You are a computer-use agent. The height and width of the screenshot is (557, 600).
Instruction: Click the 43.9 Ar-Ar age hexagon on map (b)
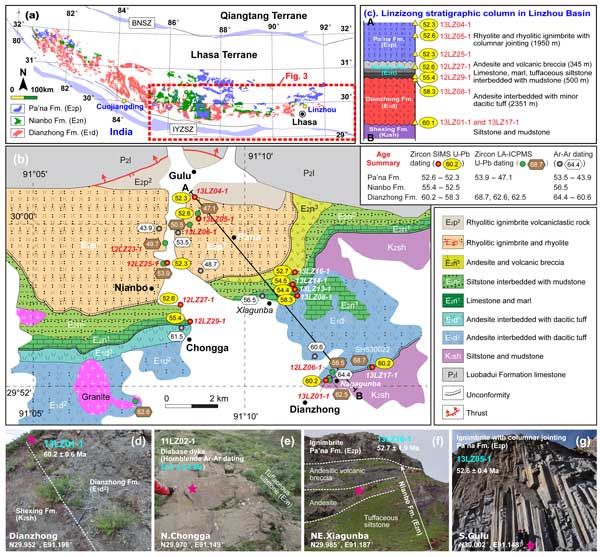point(145,228)
